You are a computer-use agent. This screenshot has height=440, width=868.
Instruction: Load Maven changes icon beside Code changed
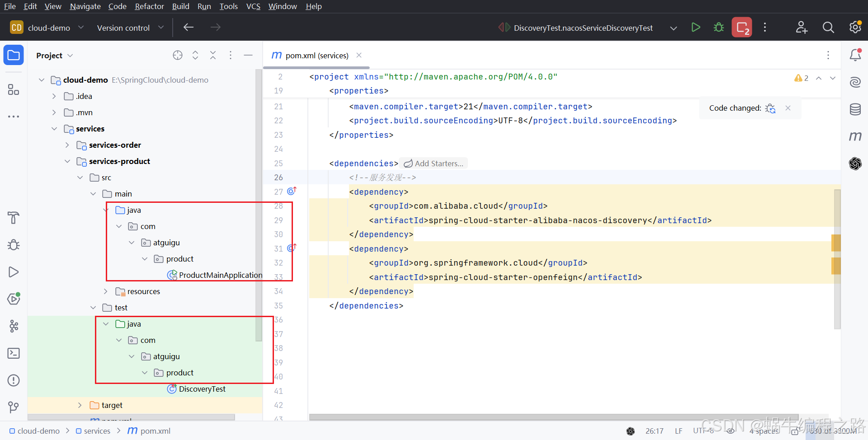(771, 108)
